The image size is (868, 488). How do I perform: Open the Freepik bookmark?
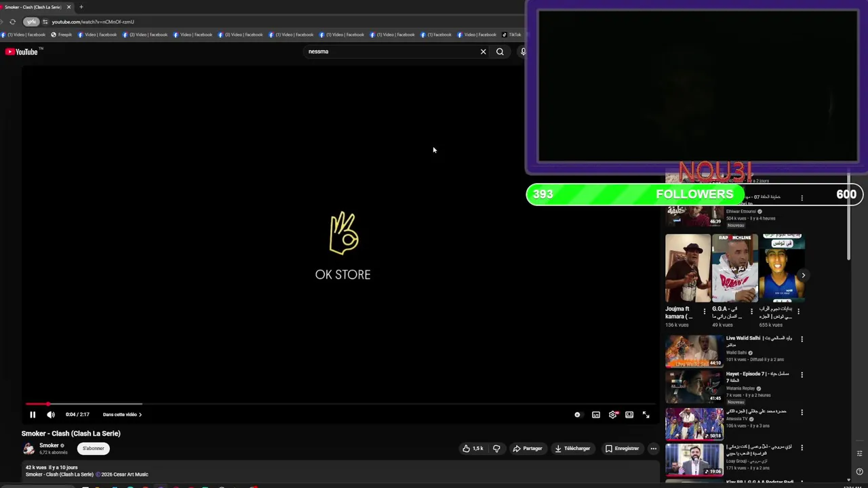[62, 35]
